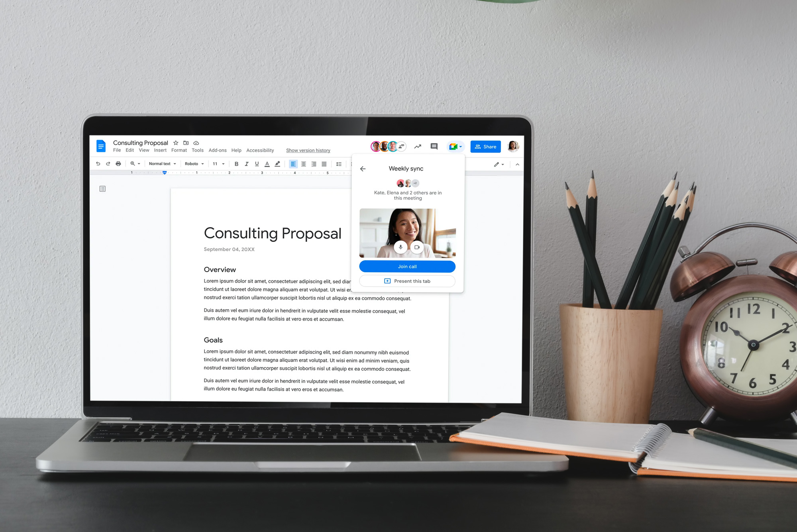Select the text highlight color icon
797x532 pixels.
277,164
